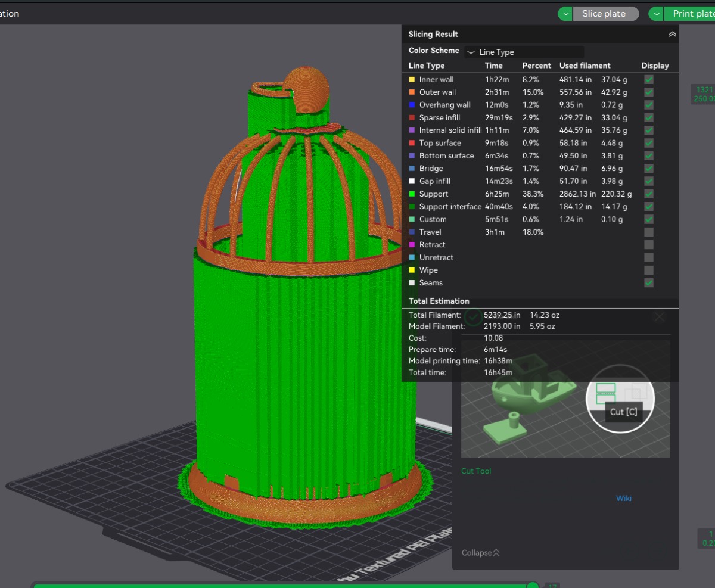
Task: Click the Cut tool icon in preview
Action: tap(606, 393)
